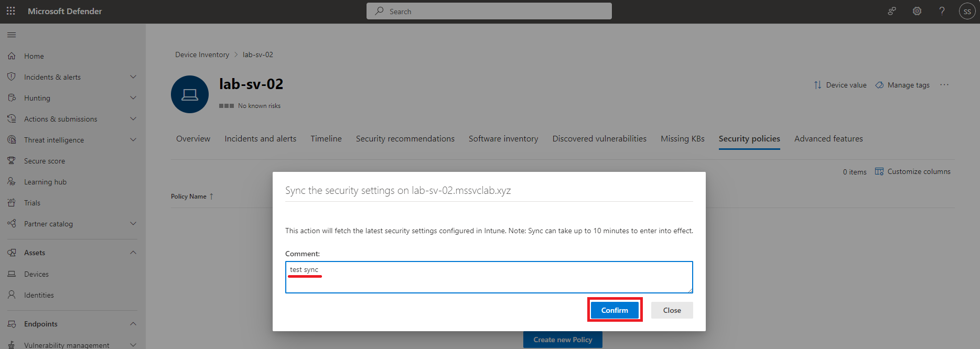
Task: Focus the Comment text box
Action: pyautogui.click(x=489, y=277)
